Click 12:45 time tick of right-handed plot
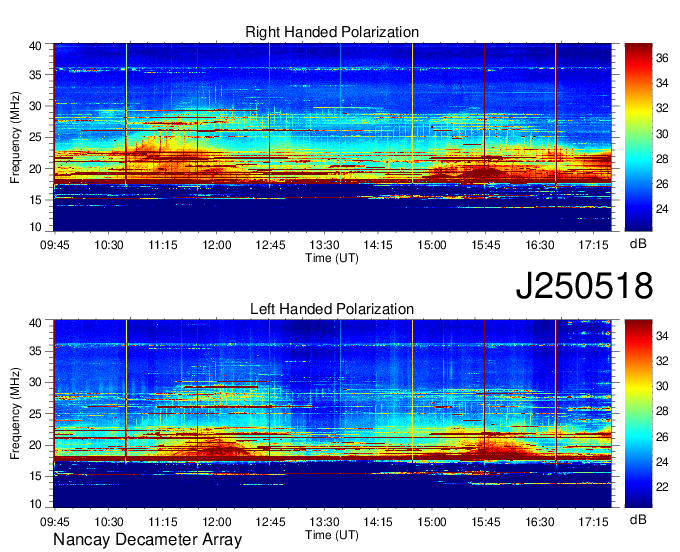This screenshot has width=680, height=552. [271, 245]
